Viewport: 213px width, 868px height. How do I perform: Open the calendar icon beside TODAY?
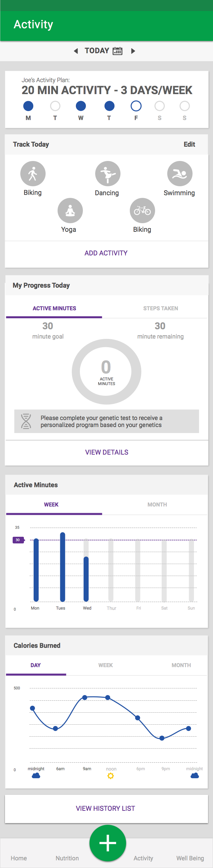pos(117,51)
